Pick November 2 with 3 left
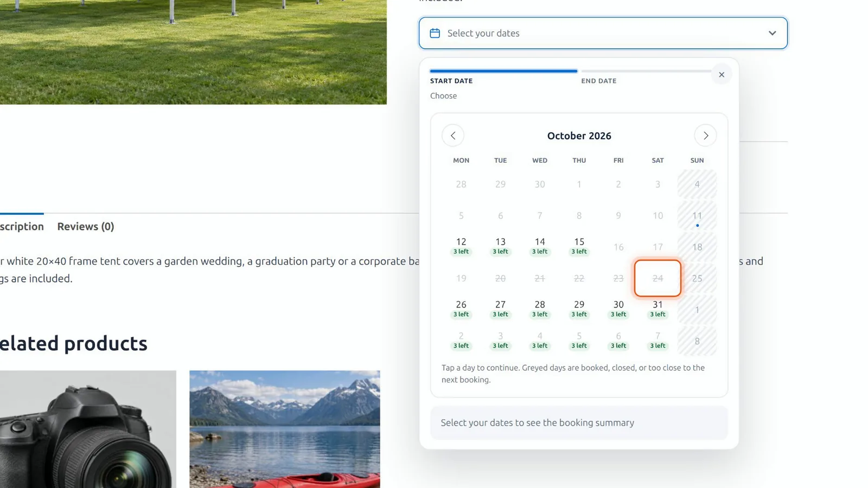Image resolution: width=868 pixels, height=488 pixels. click(x=461, y=341)
